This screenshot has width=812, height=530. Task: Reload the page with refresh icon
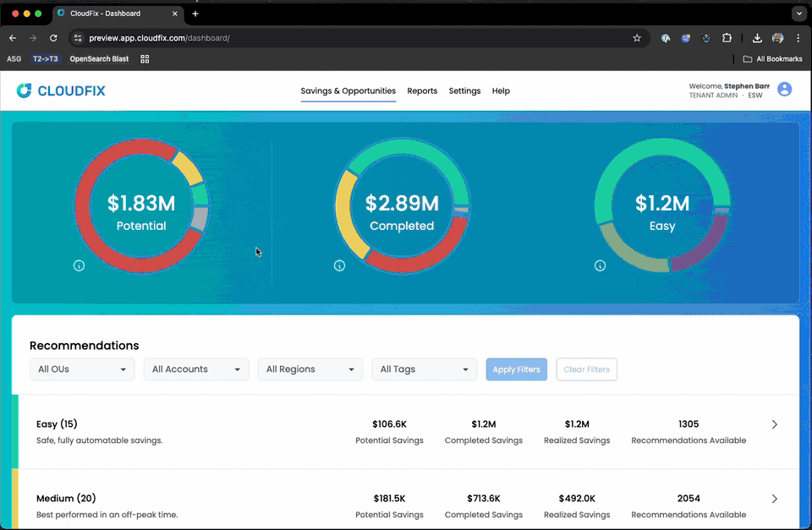[x=53, y=38]
